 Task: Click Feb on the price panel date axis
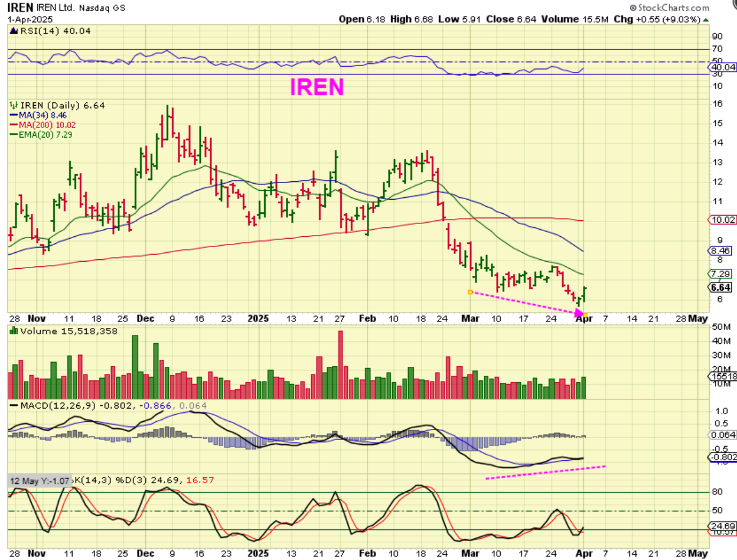point(368,318)
